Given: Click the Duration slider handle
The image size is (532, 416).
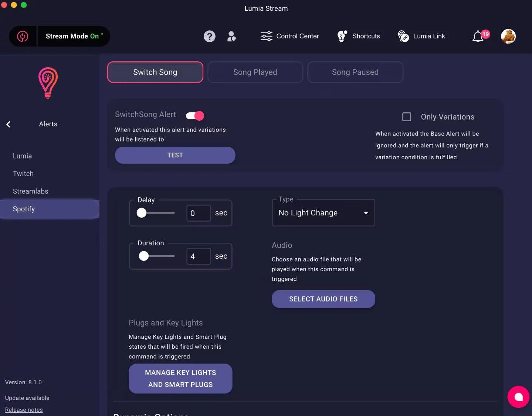Looking at the screenshot, I should pos(144,256).
